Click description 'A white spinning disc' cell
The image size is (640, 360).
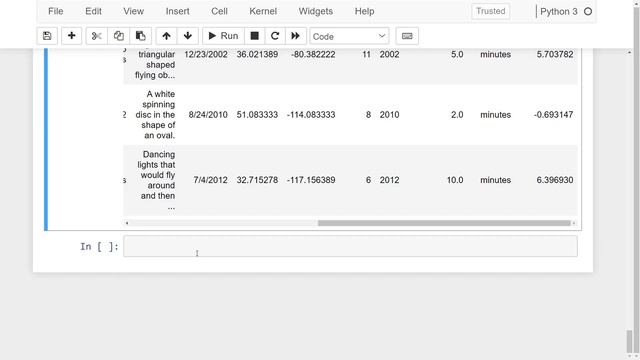(x=156, y=115)
